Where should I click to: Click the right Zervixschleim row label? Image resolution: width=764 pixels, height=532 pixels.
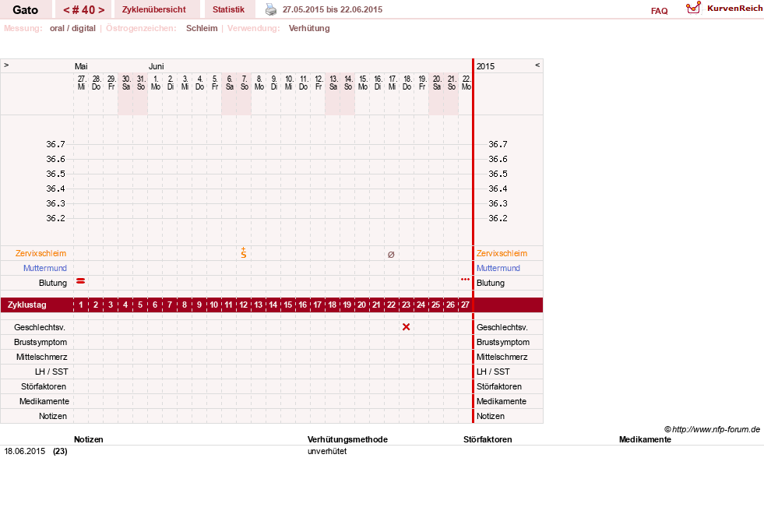[502, 253]
